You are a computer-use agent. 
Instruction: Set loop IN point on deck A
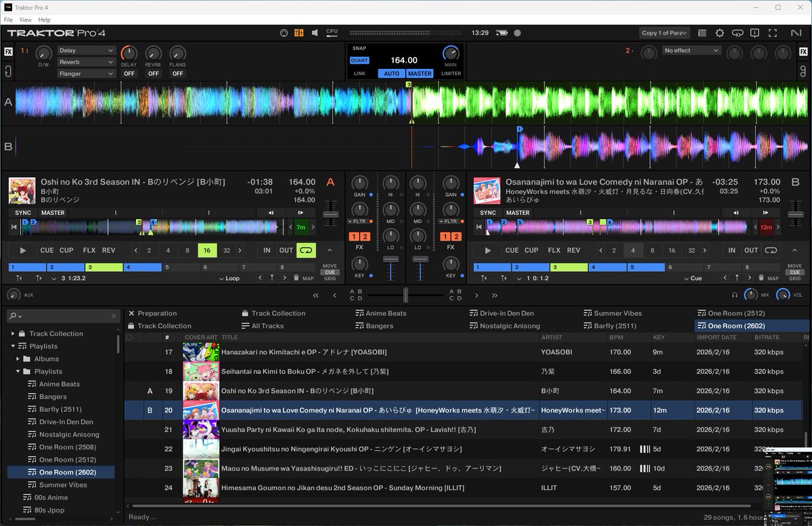(x=267, y=250)
